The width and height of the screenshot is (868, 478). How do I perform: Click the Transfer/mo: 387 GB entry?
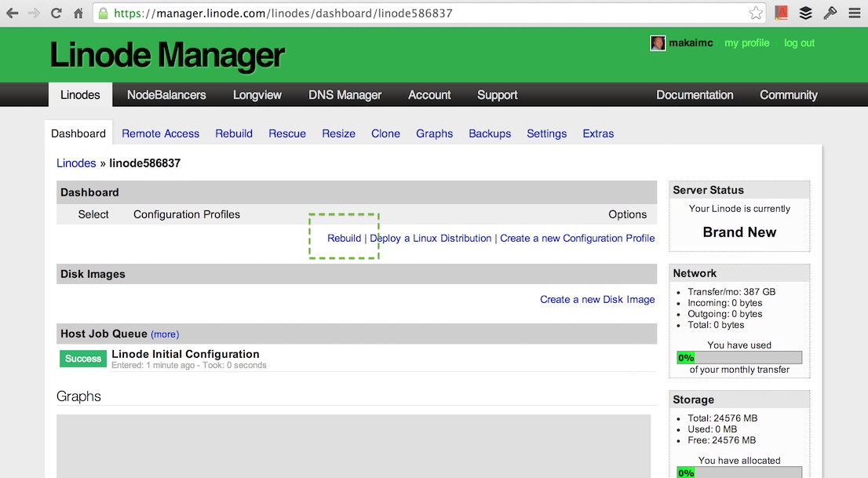tap(731, 292)
